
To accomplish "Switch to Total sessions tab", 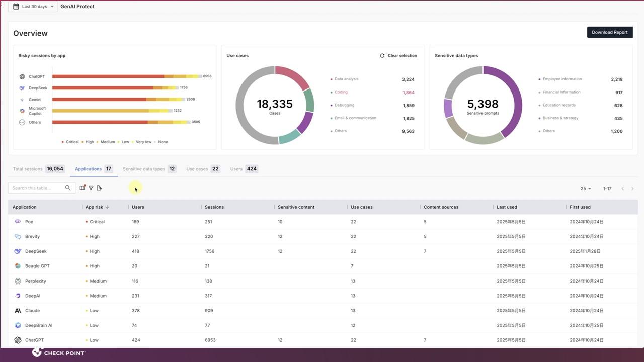I will tap(38, 169).
